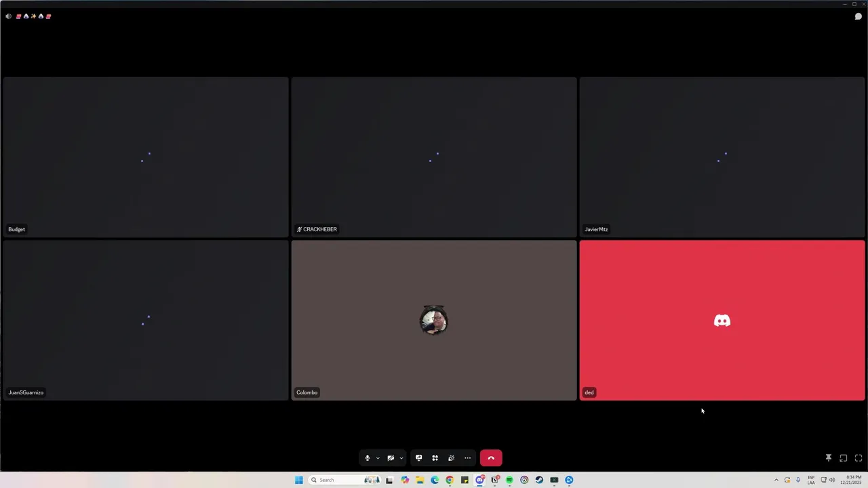Open microphone input options arrow
This screenshot has width=868, height=488.
point(378,458)
